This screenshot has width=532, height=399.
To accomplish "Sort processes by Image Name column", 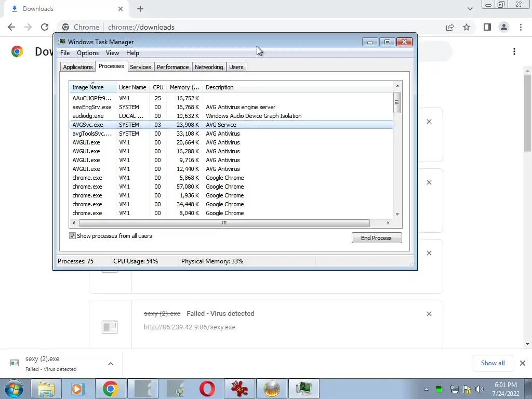I will (x=92, y=87).
